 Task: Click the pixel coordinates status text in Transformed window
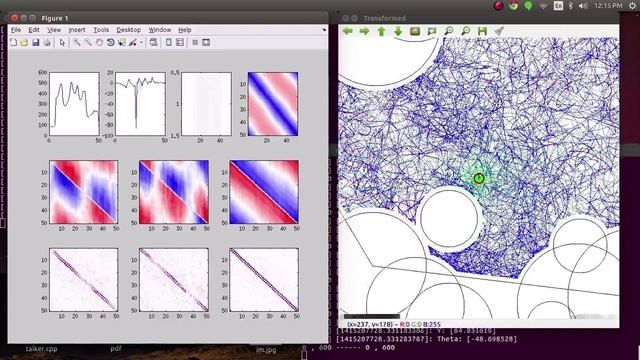393,324
